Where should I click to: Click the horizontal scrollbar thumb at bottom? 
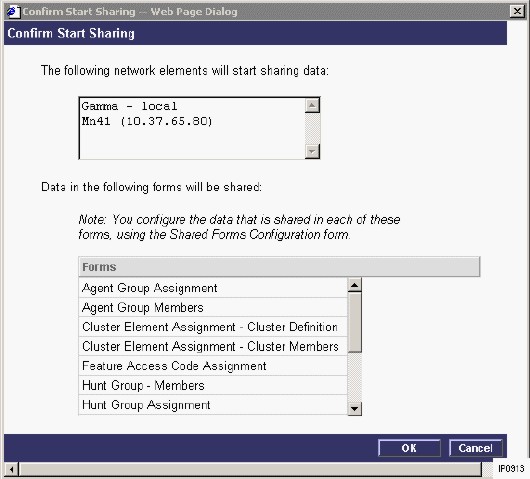pos(250,469)
